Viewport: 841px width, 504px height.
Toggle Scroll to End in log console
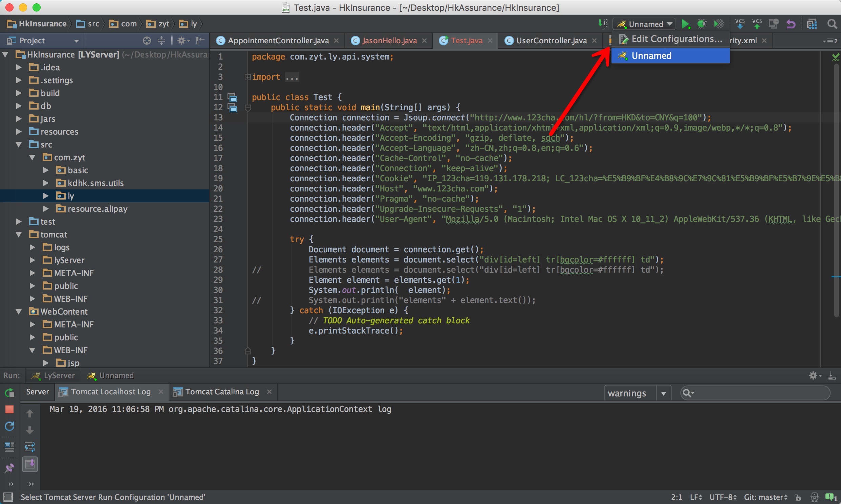coord(30,464)
